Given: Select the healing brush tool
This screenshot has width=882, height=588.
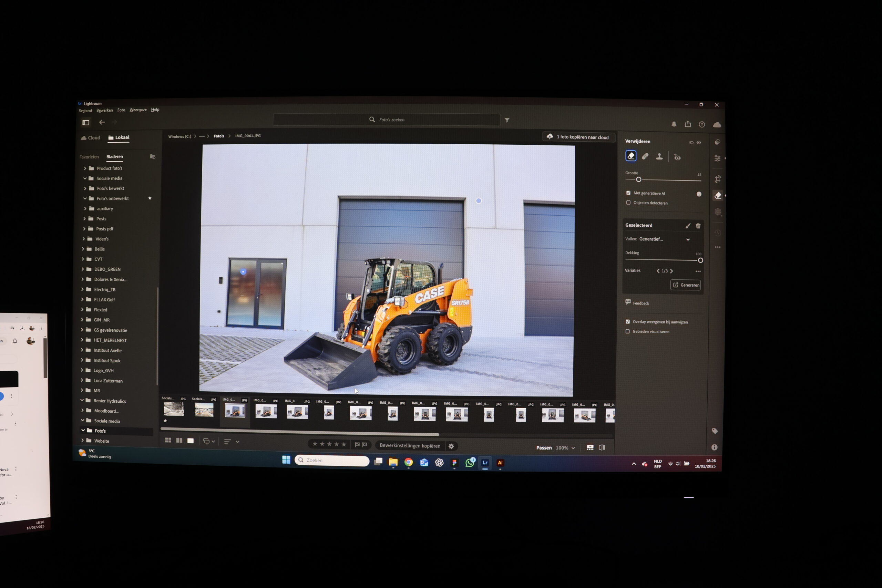Looking at the screenshot, I should click(x=645, y=156).
